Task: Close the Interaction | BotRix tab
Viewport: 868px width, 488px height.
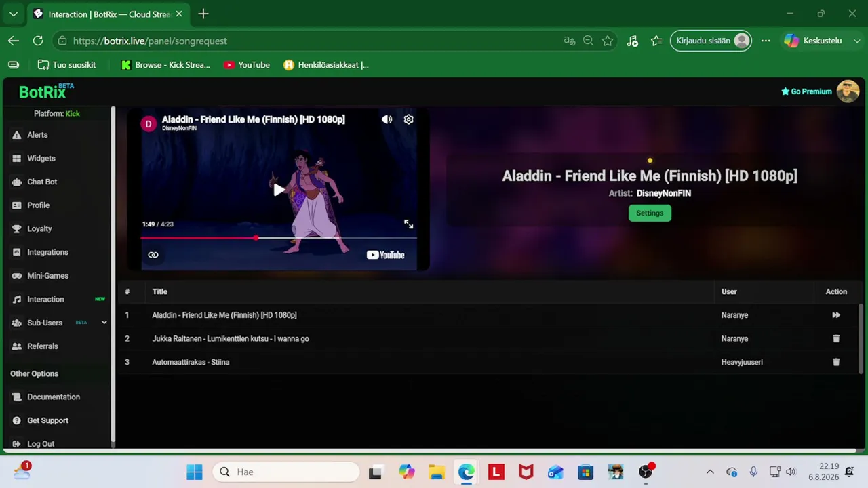Action: tap(179, 14)
